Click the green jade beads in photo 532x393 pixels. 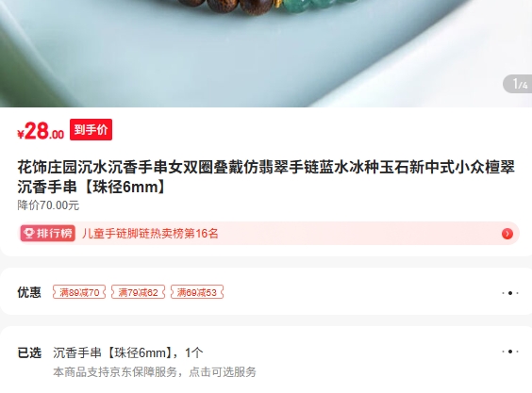pyautogui.click(x=319, y=5)
